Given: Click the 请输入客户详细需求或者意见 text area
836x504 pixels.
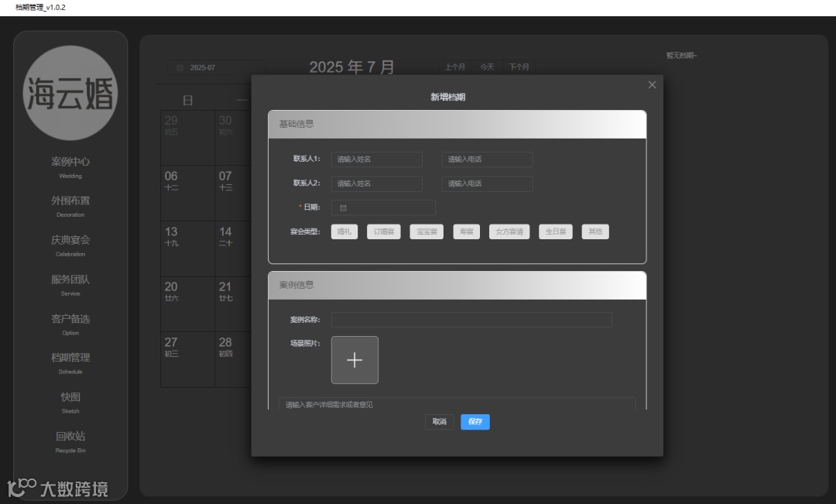Looking at the screenshot, I should [457, 404].
